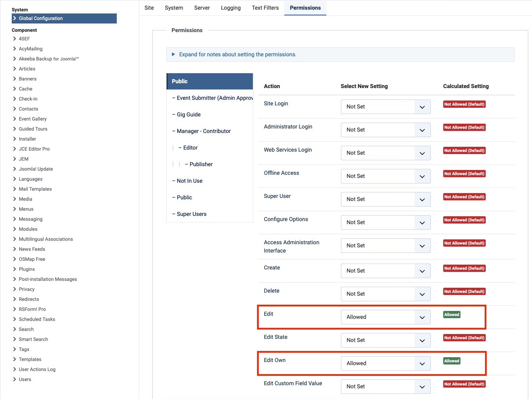
Task: Click chevron icon next to Plugins
Action: coord(15,269)
